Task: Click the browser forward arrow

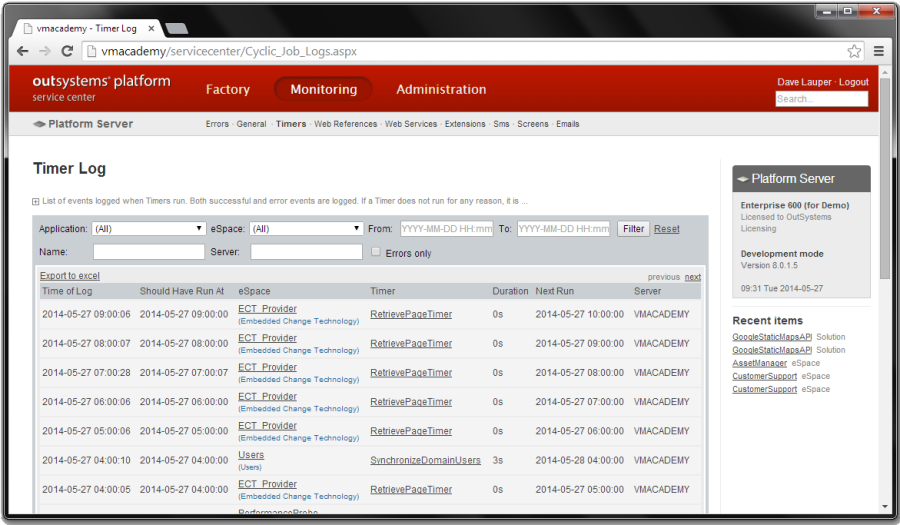Action: 45,51
